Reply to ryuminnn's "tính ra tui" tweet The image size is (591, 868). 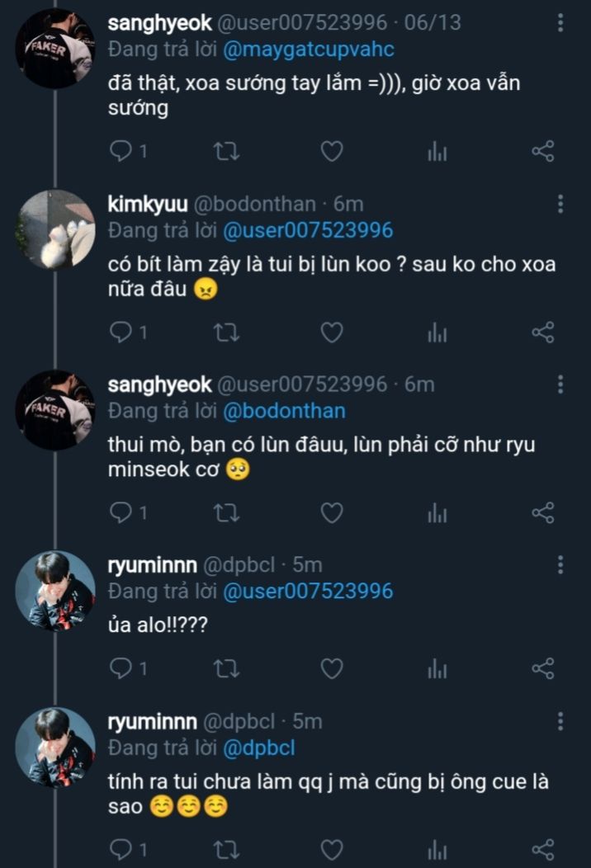click(121, 848)
